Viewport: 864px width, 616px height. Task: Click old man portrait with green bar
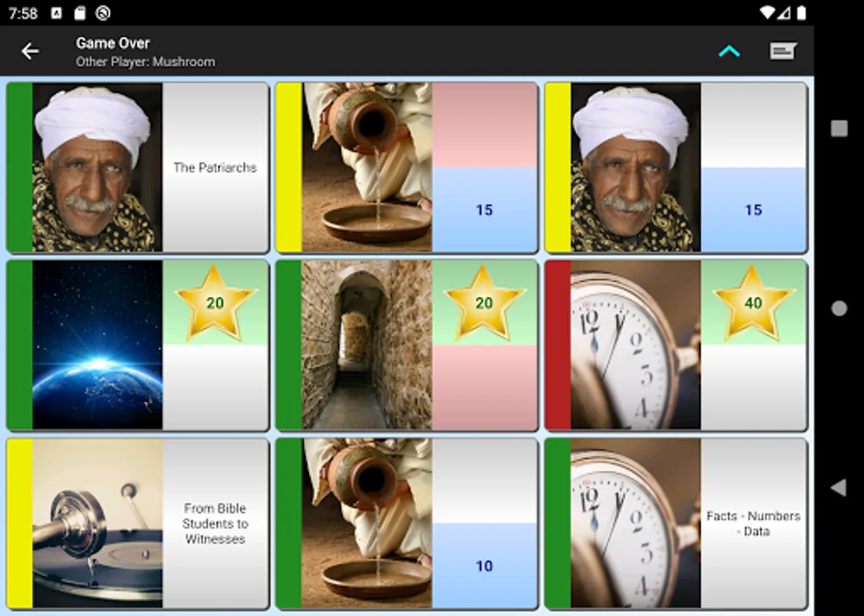[97, 168]
